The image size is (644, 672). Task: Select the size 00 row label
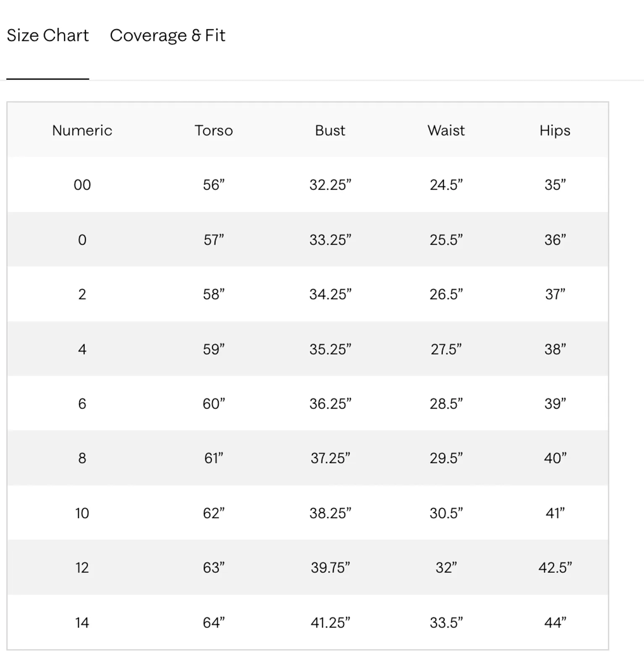82,185
